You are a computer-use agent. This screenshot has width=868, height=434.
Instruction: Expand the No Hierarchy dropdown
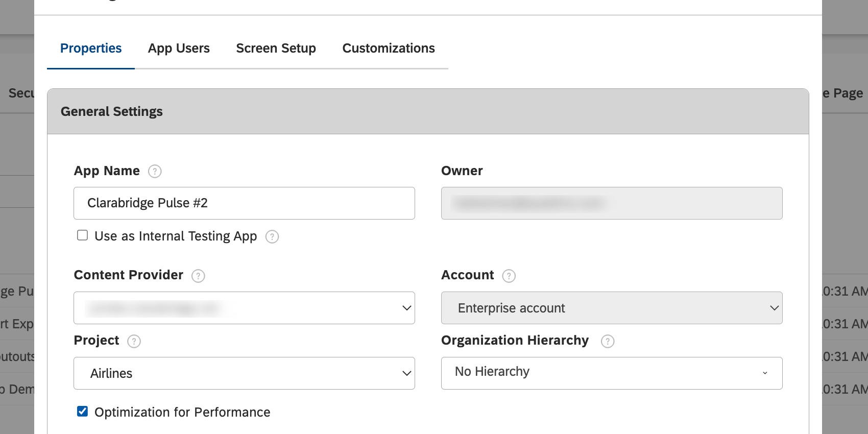[612, 373]
